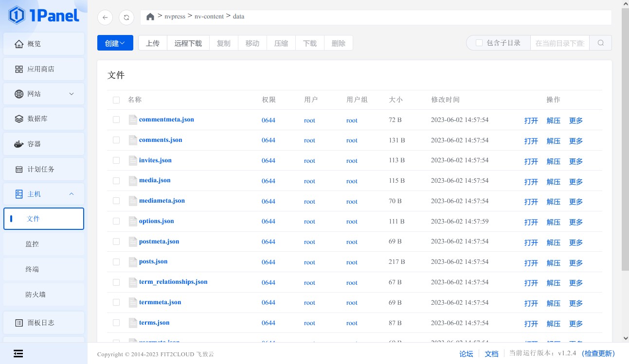Image resolution: width=629 pixels, height=364 pixels.
Task: Open more (更多) actions for posts.json
Action: click(576, 263)
